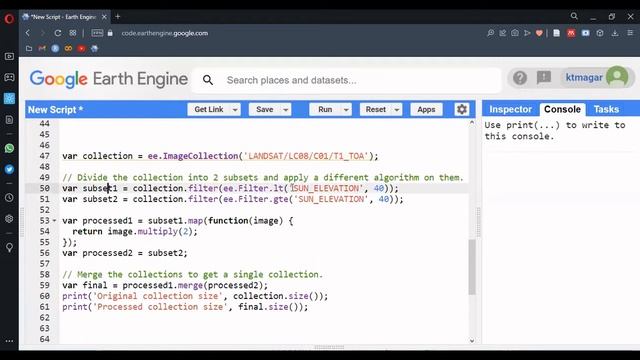Click the editor scrollbar down arrow
The width and height of the screenshot is (640, 360).
pyautogui.click(x=472, y=340)
